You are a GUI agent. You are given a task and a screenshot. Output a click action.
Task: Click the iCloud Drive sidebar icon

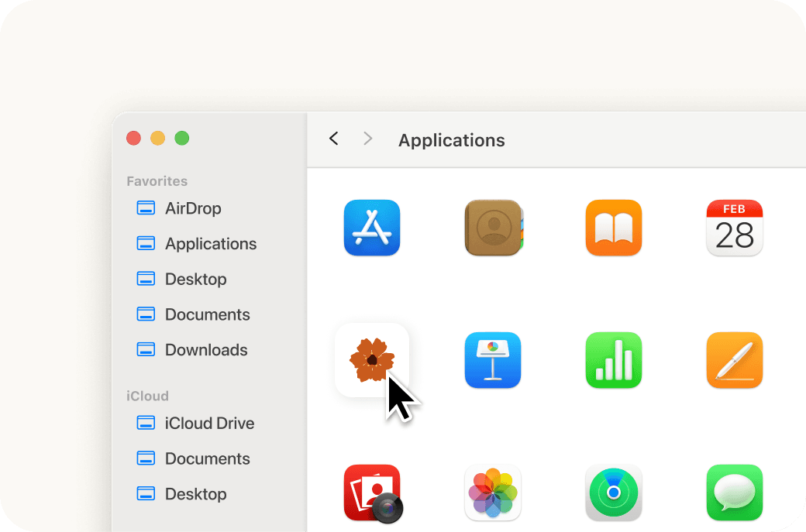click(x=146, y=423)
